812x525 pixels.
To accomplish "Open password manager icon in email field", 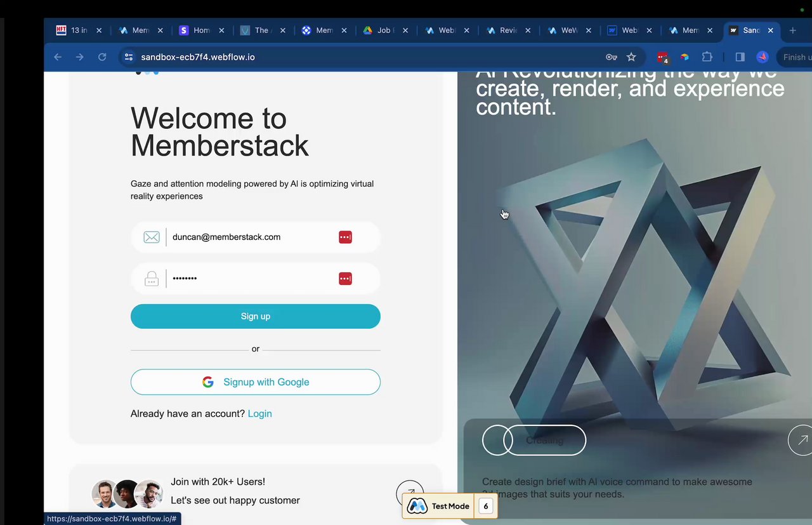I will coord(345,237).
